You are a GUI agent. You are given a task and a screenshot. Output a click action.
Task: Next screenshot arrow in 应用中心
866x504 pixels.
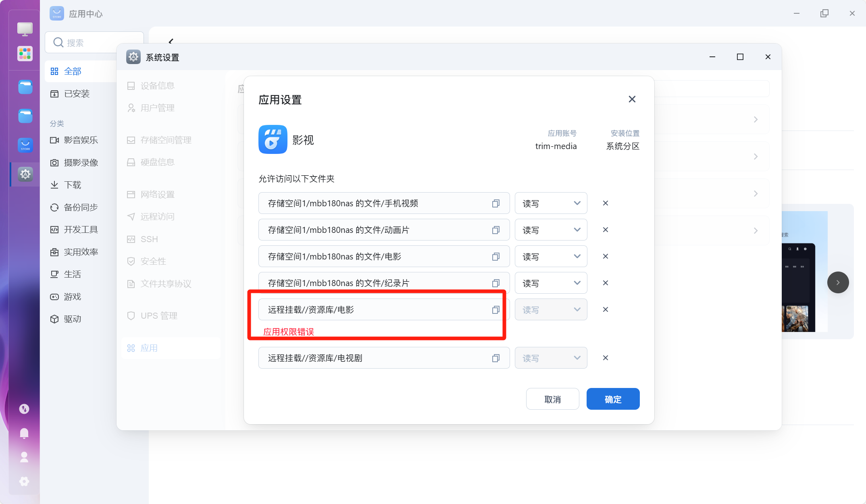click(838, 282)
